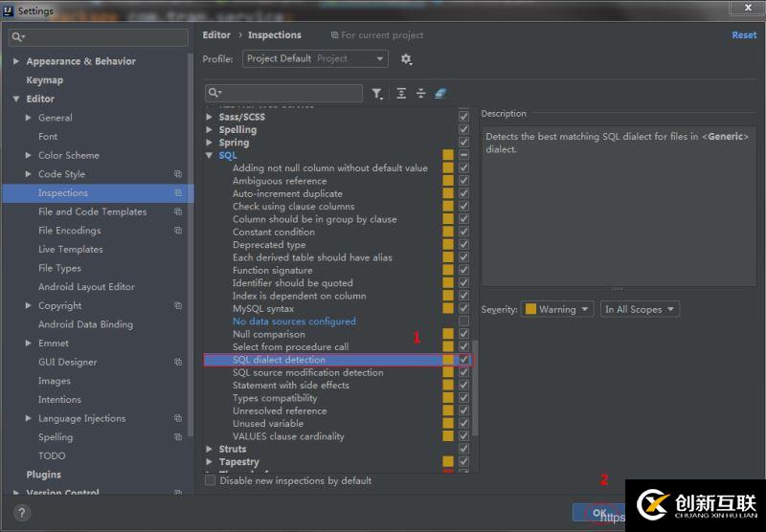Select Deprecated type inspection

(269, 245)
